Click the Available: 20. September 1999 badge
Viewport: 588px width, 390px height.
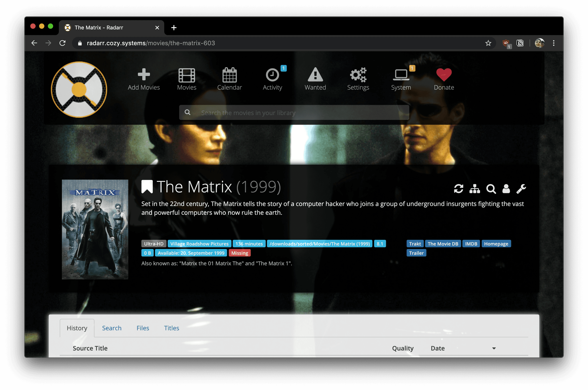point(191,253)
